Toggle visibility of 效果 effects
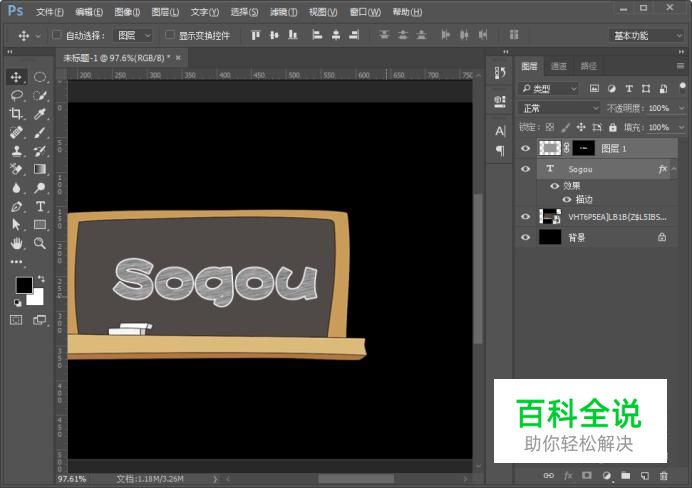This screenshot has width=692, height=488. pos(555,186)
